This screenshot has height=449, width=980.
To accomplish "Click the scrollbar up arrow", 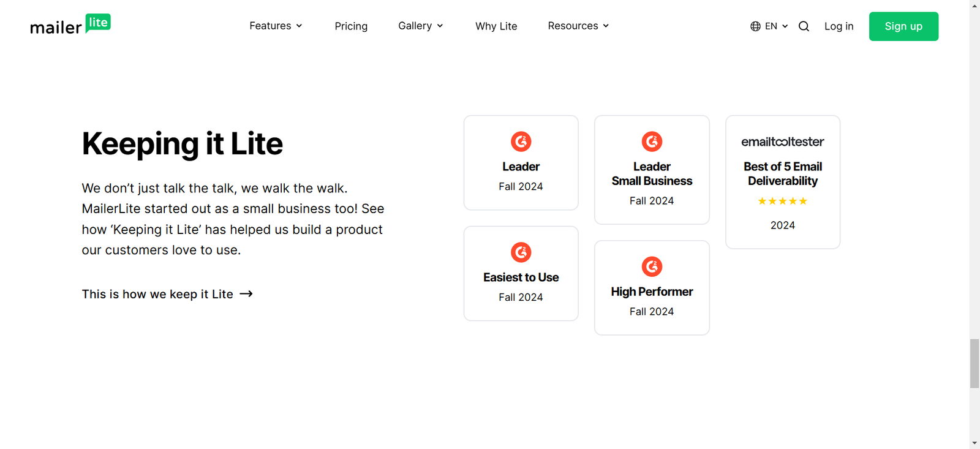I will (x=974, y=6).
